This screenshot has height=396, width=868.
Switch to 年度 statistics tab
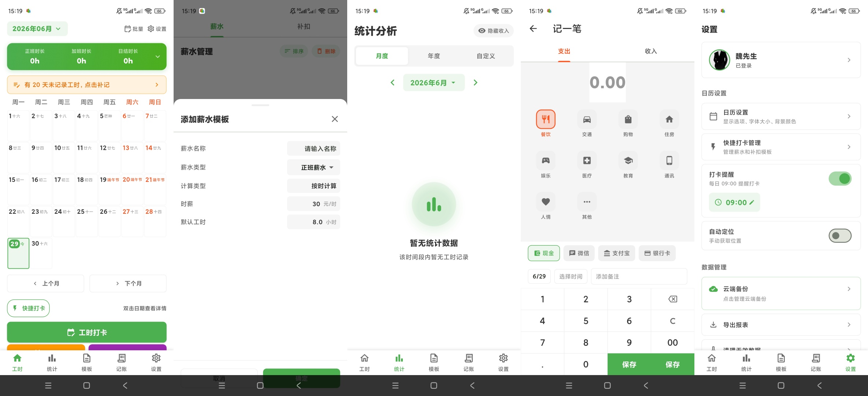pyautogui.click(x=434, y=56)
